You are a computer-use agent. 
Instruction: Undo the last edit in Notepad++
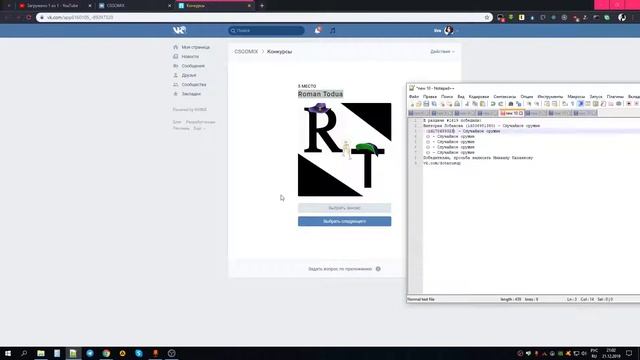[492, 104]
